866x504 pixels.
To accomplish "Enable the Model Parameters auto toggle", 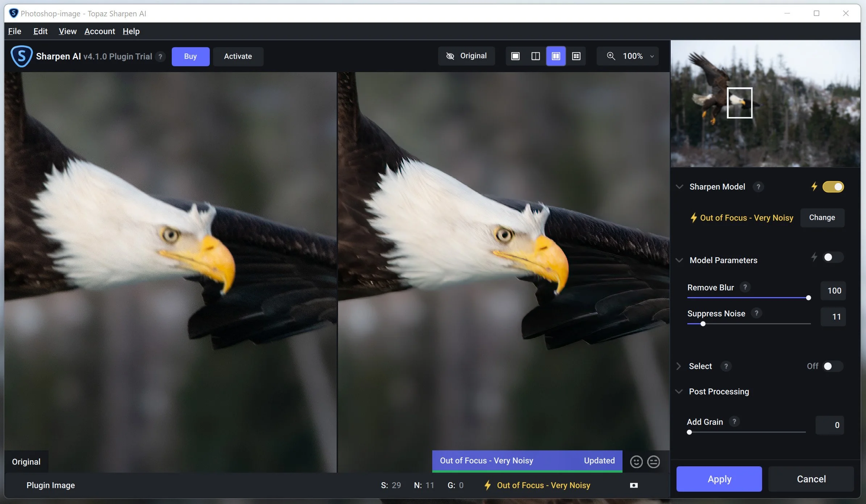I will coord(832,257).
